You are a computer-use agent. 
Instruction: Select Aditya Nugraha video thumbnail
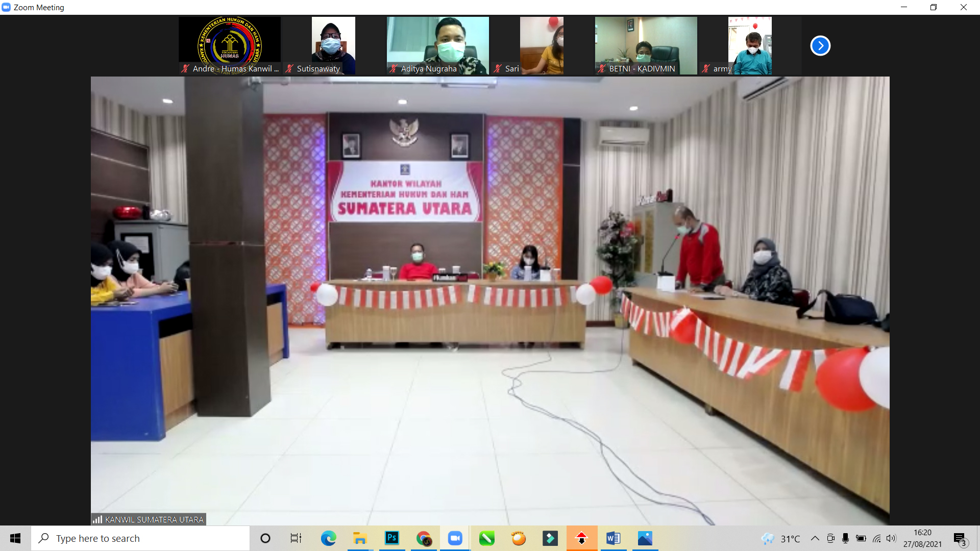tap(437, 45)
